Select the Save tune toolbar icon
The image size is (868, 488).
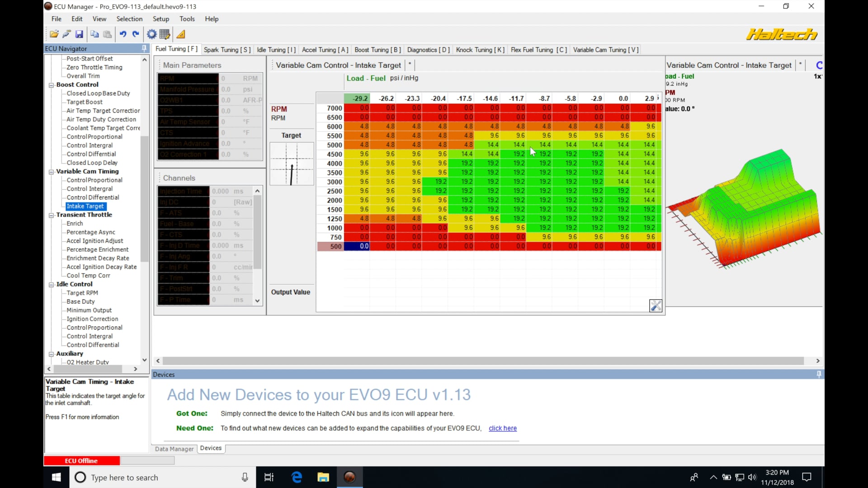(x=79, y=34)
